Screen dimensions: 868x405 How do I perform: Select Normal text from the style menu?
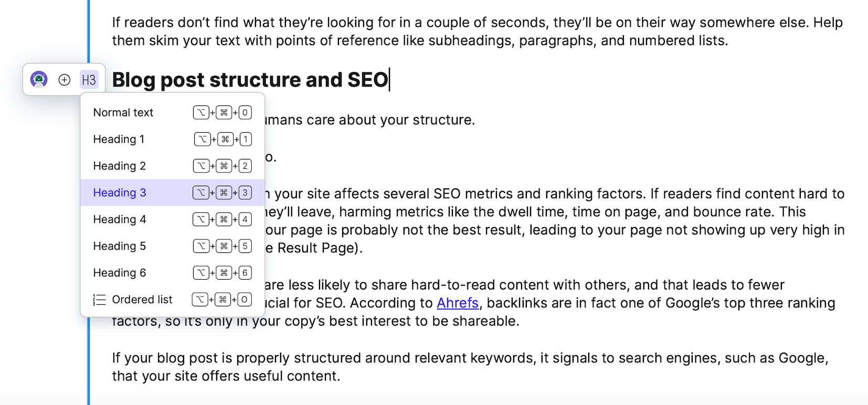(123, 112)
